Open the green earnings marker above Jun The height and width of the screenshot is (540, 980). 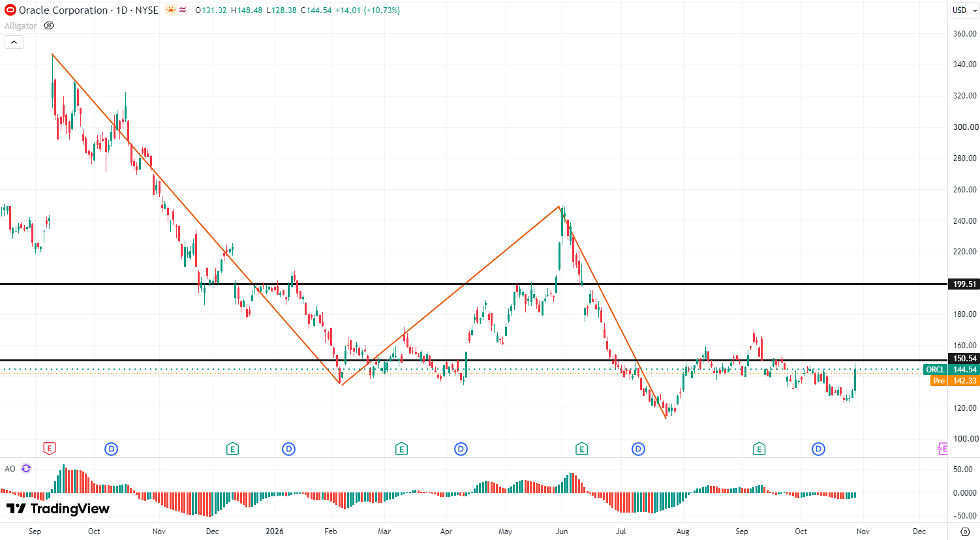click(581, 448)
